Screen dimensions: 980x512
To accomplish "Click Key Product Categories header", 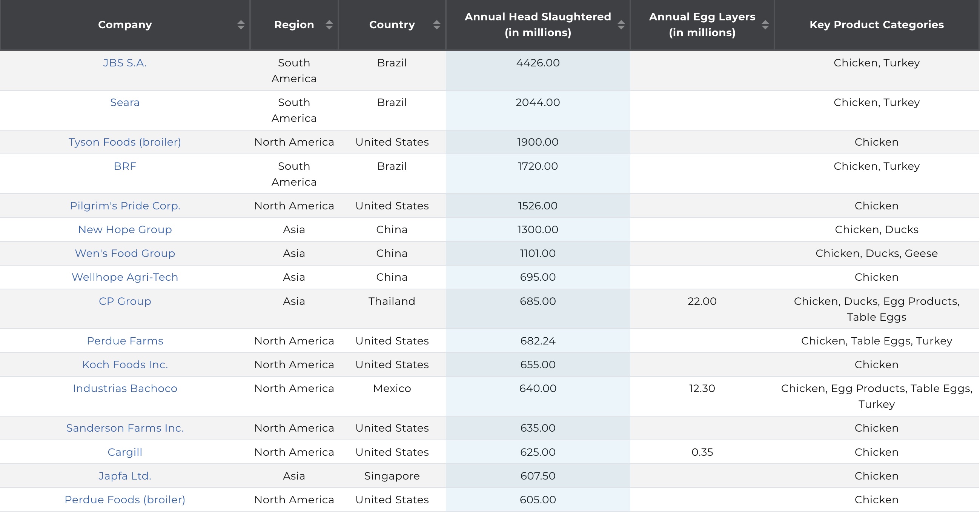I will [876, 25].
